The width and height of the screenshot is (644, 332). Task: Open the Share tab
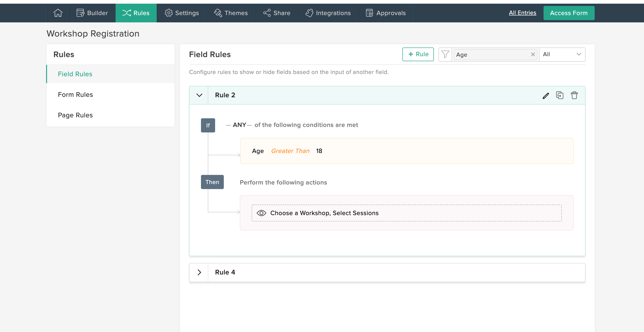[x=277, y=13]
